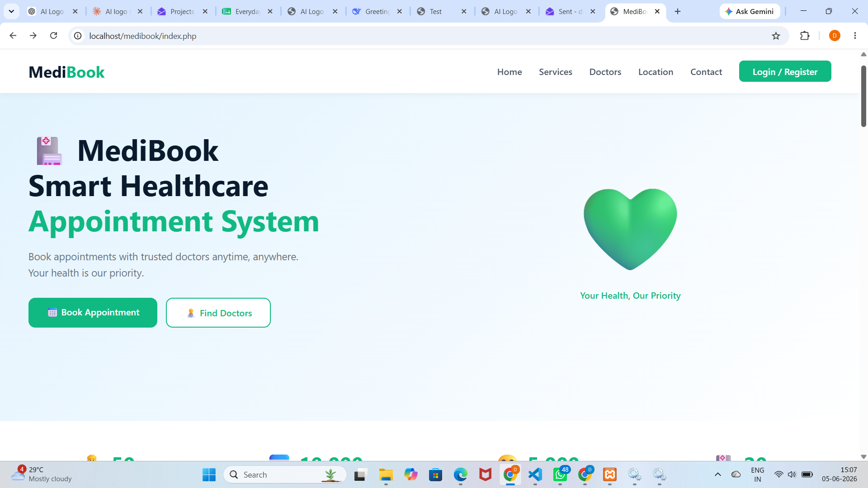Open the Home nav link

(509, 72)
